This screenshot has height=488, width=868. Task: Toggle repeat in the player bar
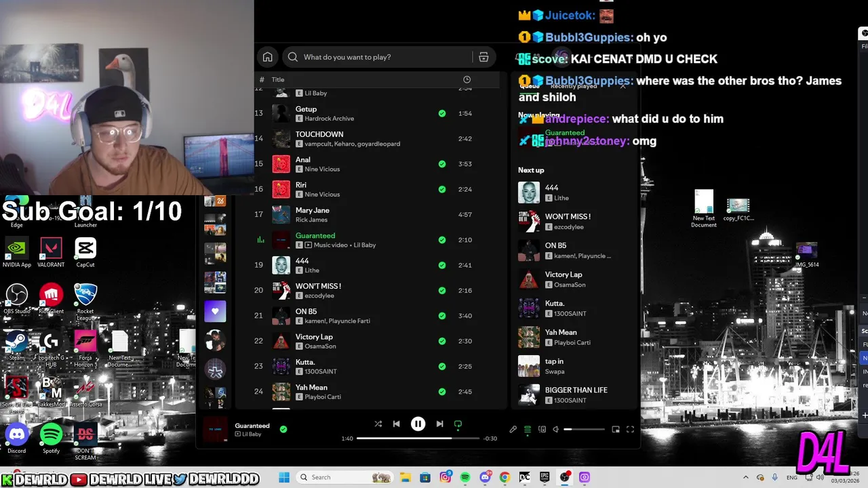pos(458,424)
